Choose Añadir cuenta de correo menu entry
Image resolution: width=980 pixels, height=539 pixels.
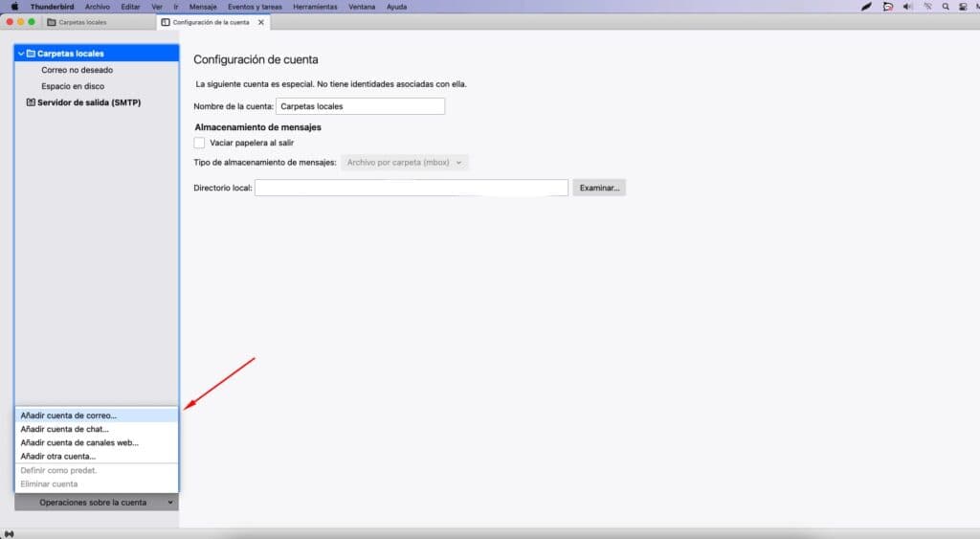[x=68, y=415]
